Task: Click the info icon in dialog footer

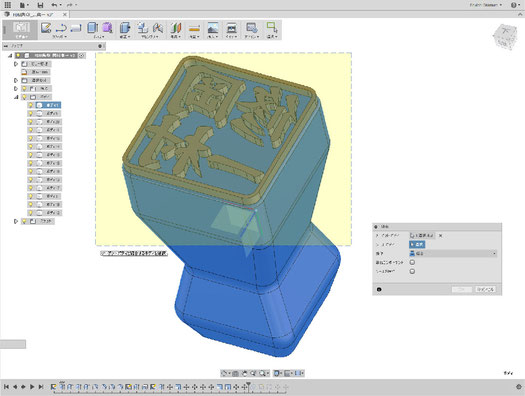Action: click(x=379, y=290)
